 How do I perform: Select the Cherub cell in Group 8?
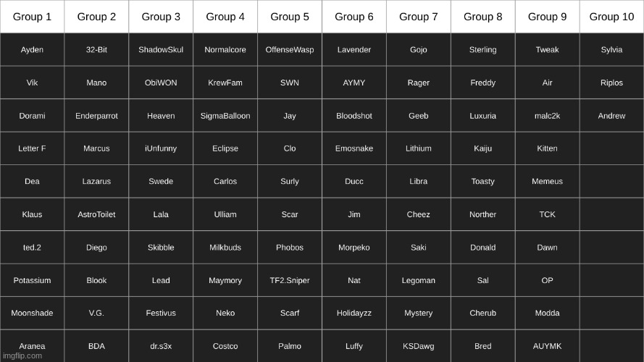tap(482, 313)
